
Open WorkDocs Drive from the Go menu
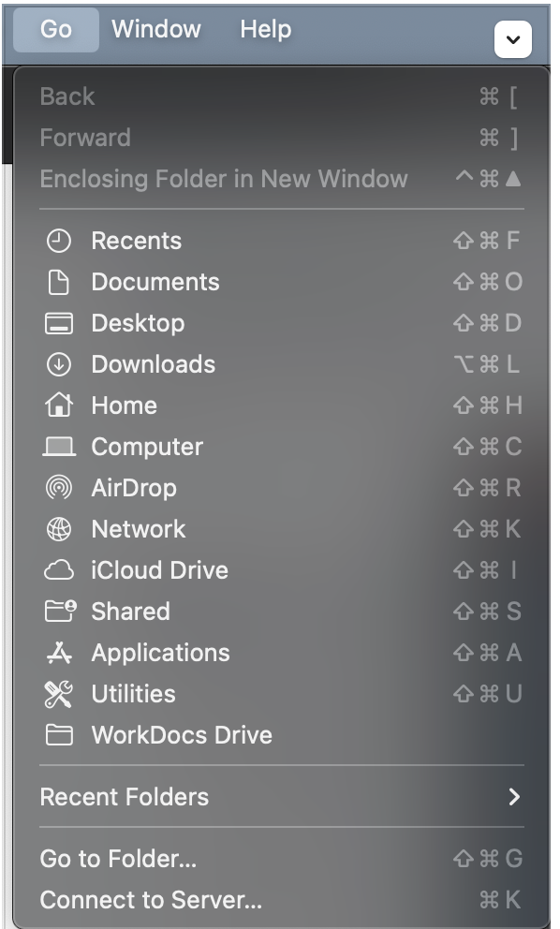[x=282, y=735]
